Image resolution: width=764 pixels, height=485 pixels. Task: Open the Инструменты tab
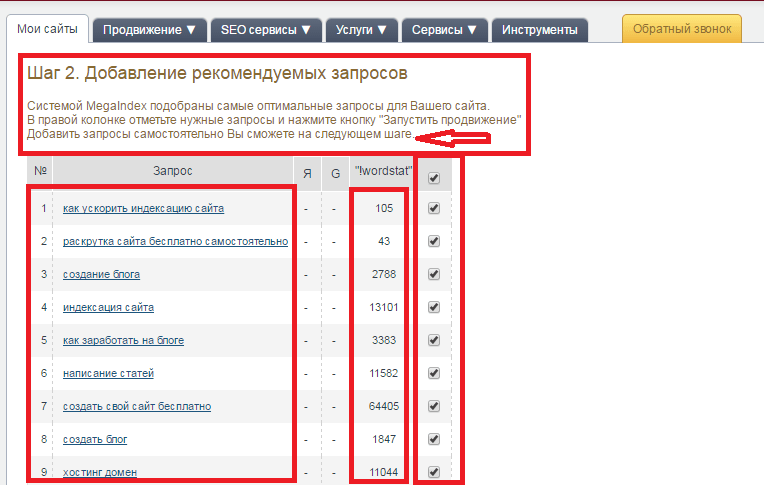[x=540, y=30]
